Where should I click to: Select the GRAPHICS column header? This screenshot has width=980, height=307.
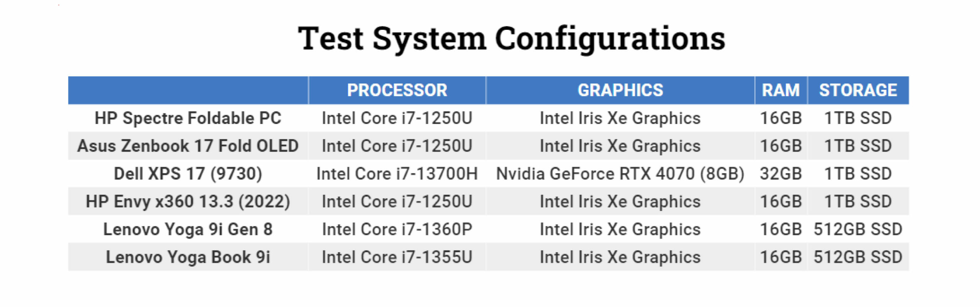coord(620,90)
